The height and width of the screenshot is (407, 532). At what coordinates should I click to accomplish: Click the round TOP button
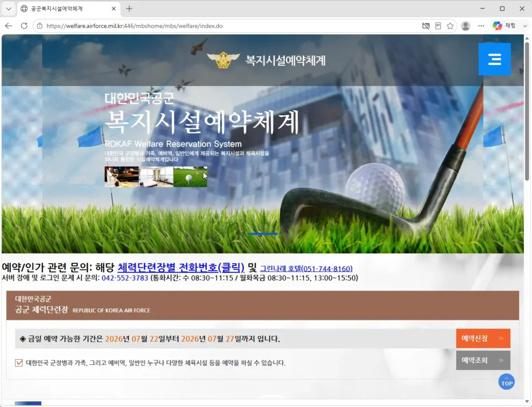coord(507,382)
